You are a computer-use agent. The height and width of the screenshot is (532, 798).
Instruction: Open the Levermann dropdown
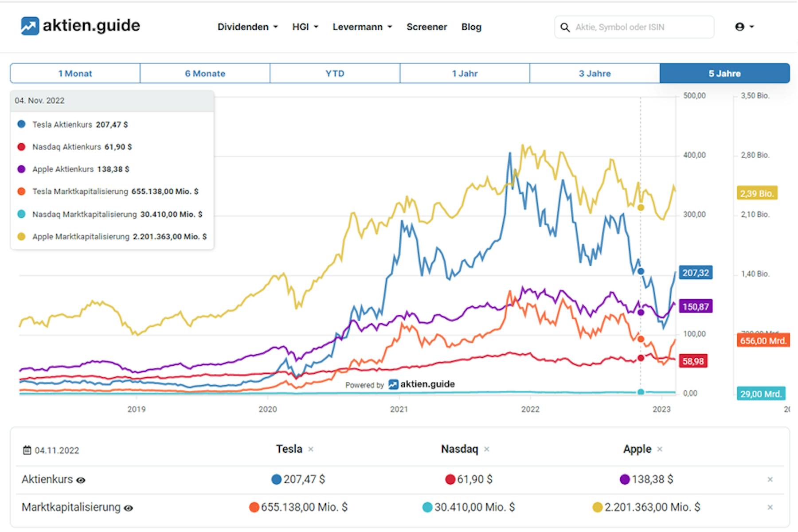(361, 27)
